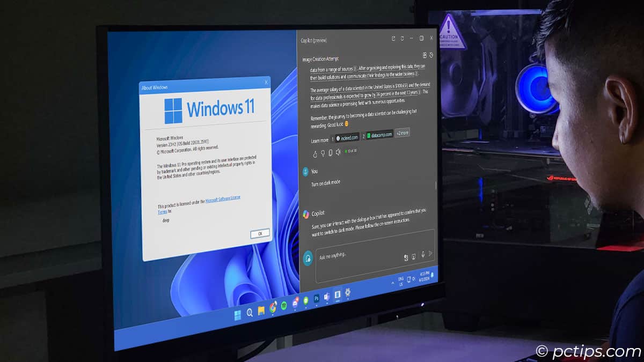Open Copilot in browser via the title bar icon
This screenshot has width=644, height=362.
393,38
